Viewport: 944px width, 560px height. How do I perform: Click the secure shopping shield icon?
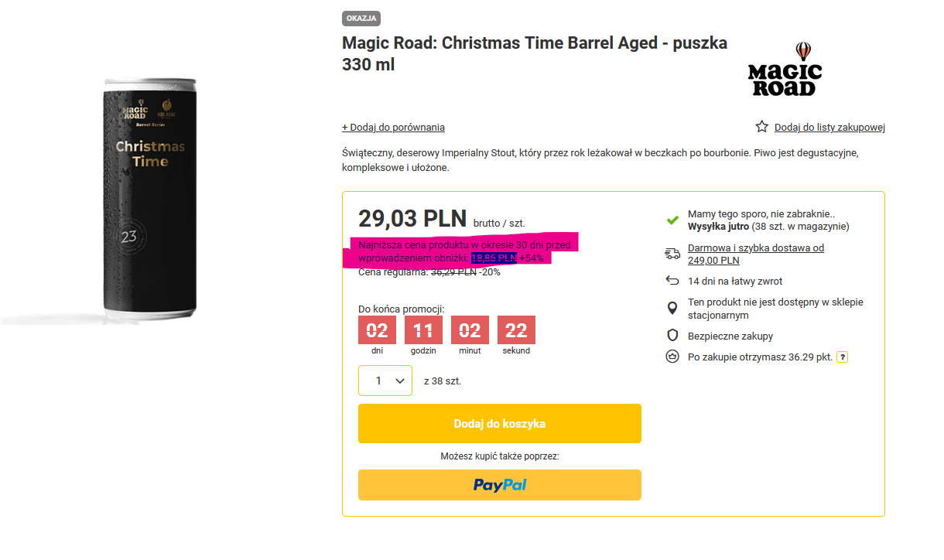coord(672,336)
